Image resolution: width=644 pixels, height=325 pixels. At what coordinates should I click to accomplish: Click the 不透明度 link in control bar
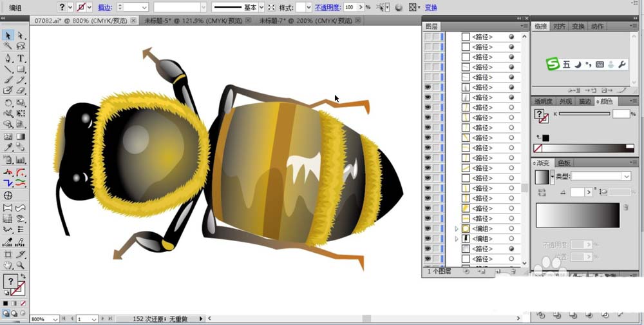point(327,7)
